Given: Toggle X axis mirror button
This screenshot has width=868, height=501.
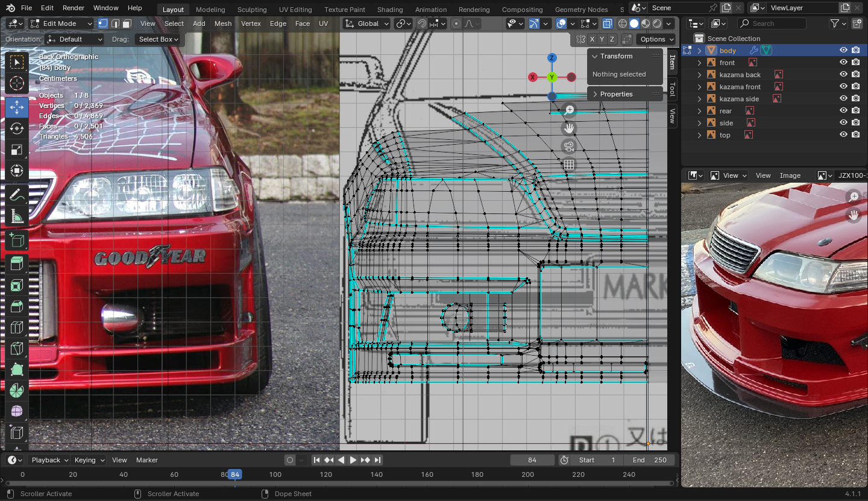Looking at the screenshot, I should [x=593, y=39].
